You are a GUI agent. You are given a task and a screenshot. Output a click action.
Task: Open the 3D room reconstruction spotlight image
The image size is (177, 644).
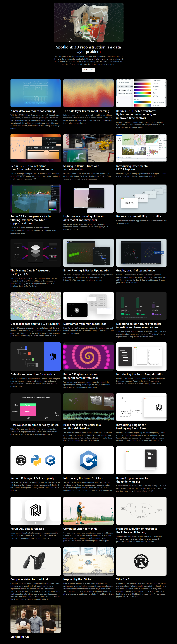tap(89, 22)
